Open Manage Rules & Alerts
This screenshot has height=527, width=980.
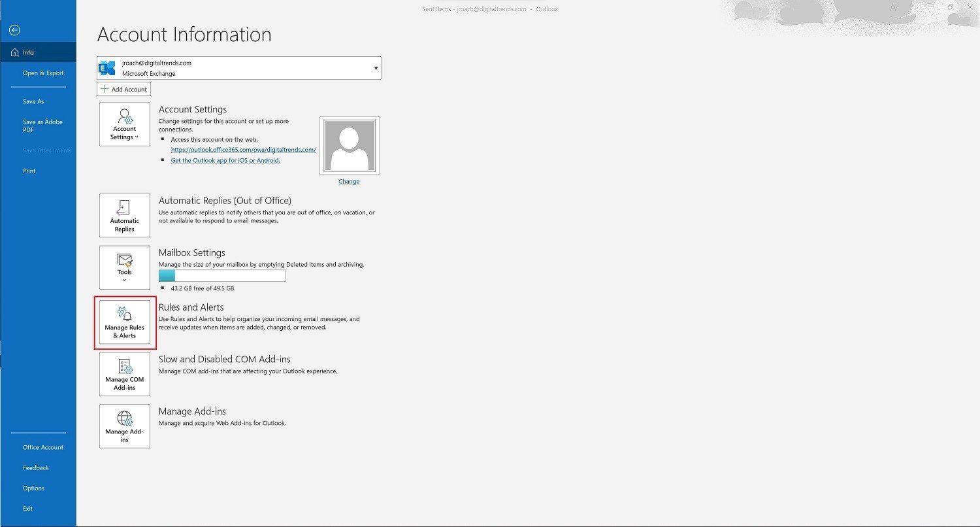[125, 322]
